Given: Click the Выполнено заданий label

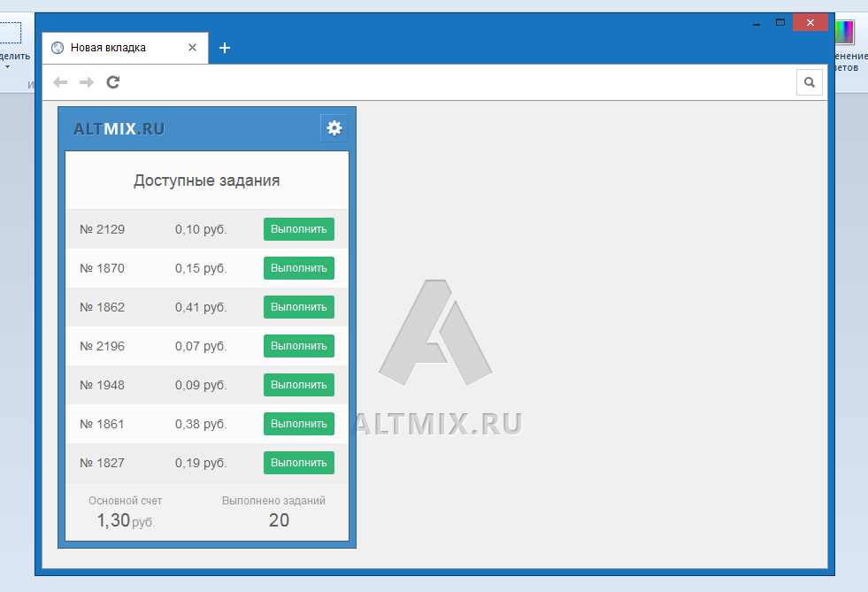Looking at the screenshot, I should point(273,501).
